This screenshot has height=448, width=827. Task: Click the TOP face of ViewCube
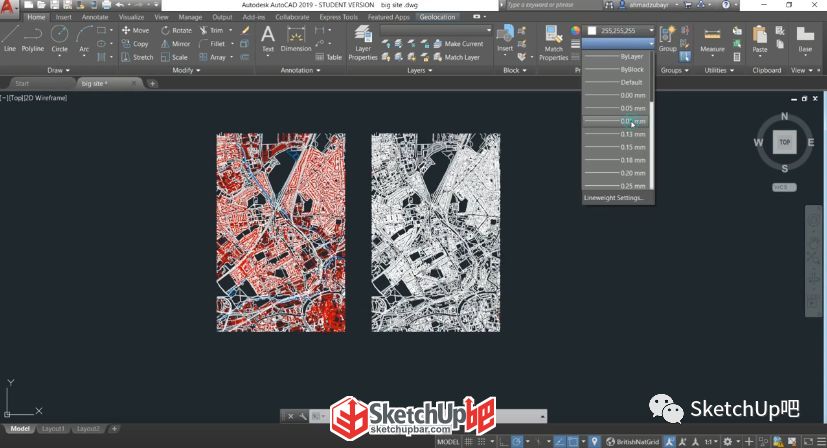pos(784,142)
